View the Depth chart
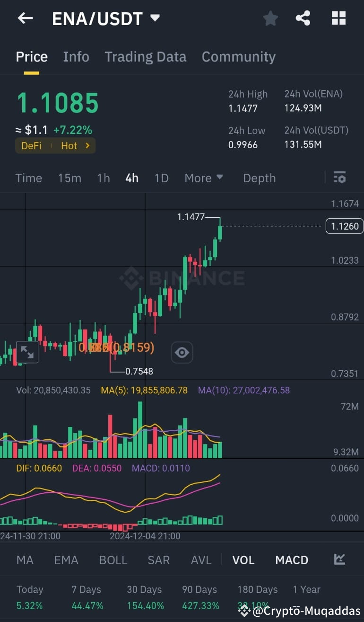Viewport: 364px width, 622px height. coord(259,178)
